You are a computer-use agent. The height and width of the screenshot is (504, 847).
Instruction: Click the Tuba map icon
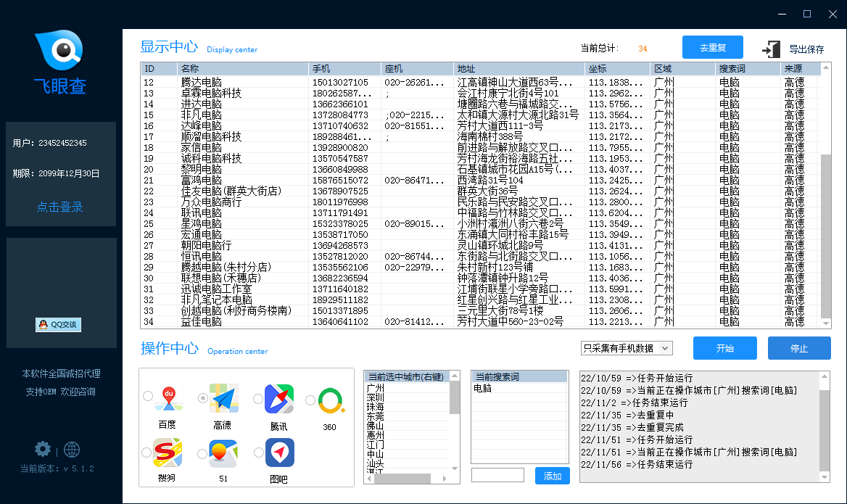click(x=279, y=453)
